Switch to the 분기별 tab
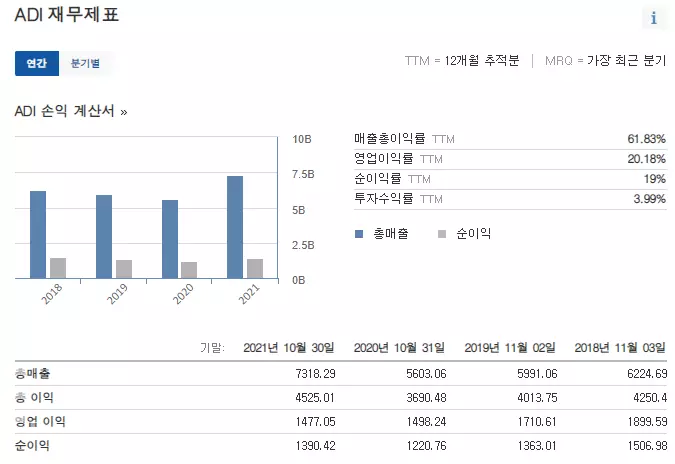675x464 pixels. [85, 63]
